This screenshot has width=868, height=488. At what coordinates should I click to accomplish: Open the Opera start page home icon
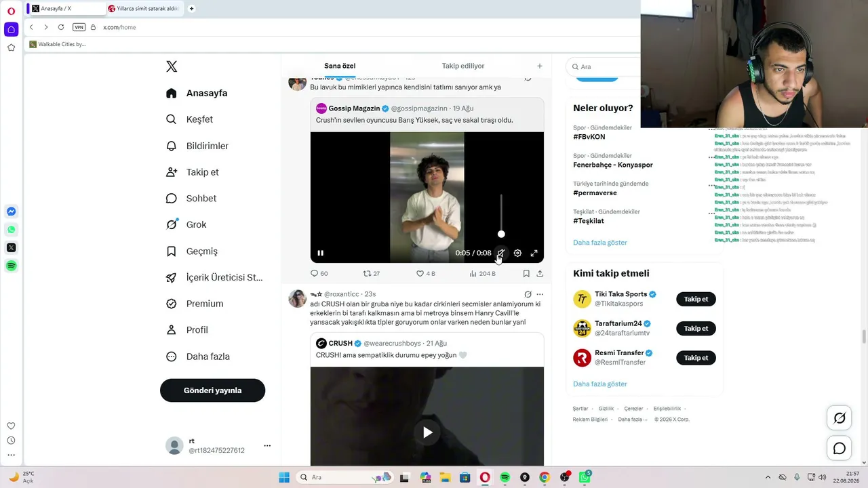point(11,29)
